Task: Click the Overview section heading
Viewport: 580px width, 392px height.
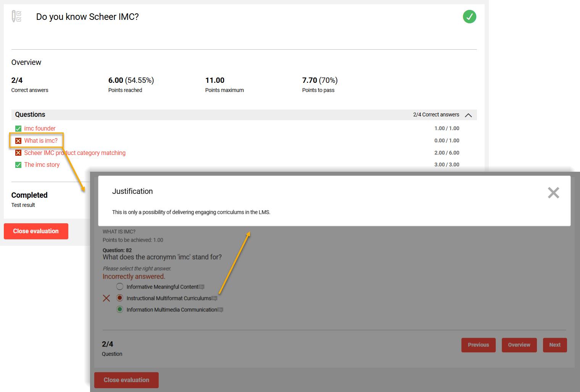Action: (x=26, y=63)
